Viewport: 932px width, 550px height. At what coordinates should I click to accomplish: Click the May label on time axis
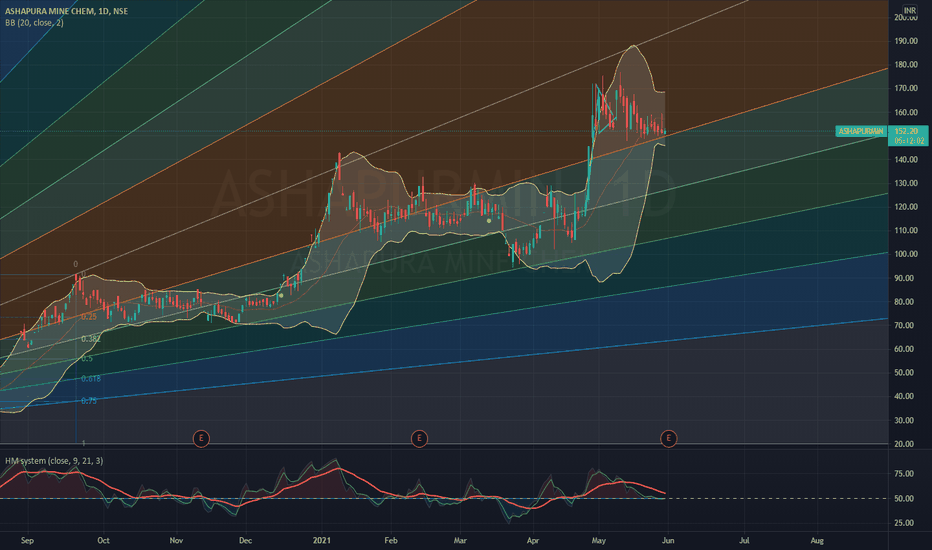[599, 540]
